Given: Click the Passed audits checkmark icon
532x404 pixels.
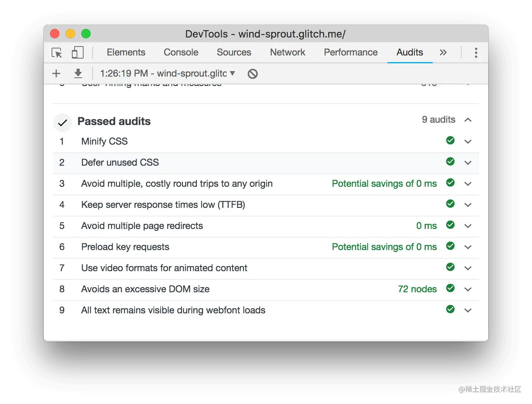Looking at the screenshot, I should tap(62, 123).
